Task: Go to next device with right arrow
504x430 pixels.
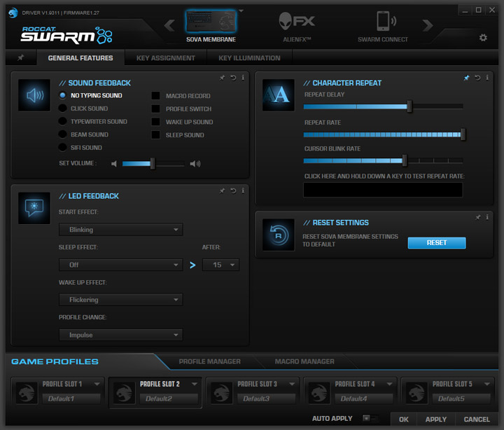Action: tap(427, 25)
